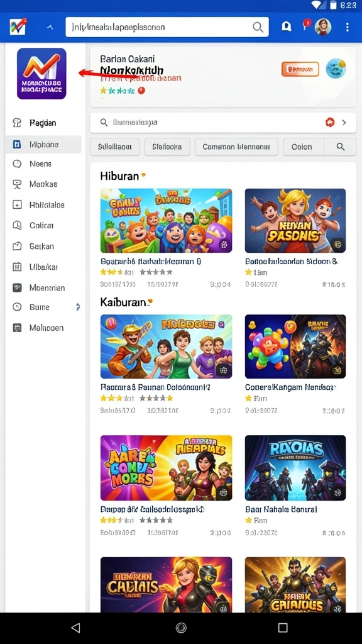Open the Kaiburan section heading
This screenshot has width=362, height=644.
click(x=123, y=303)
